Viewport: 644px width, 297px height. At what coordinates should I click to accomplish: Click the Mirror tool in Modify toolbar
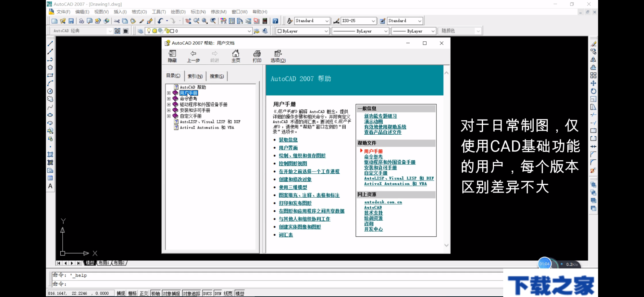point(593,60)
